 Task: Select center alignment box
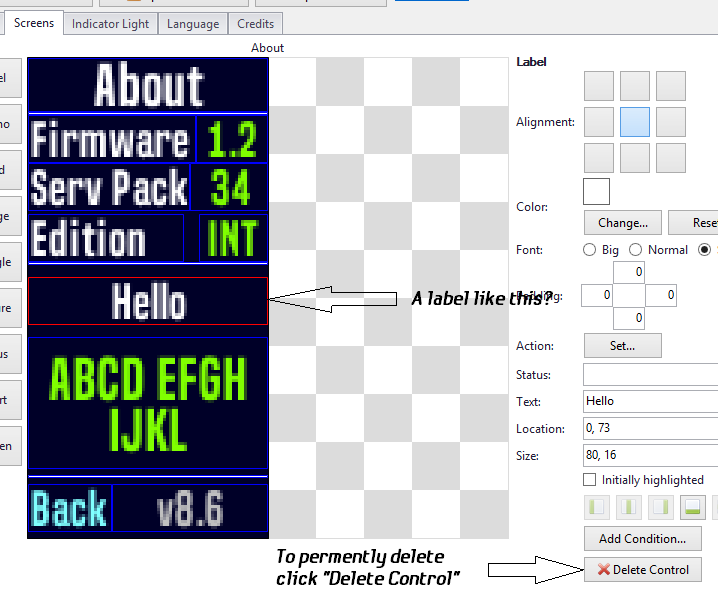[x=635, y=122]
